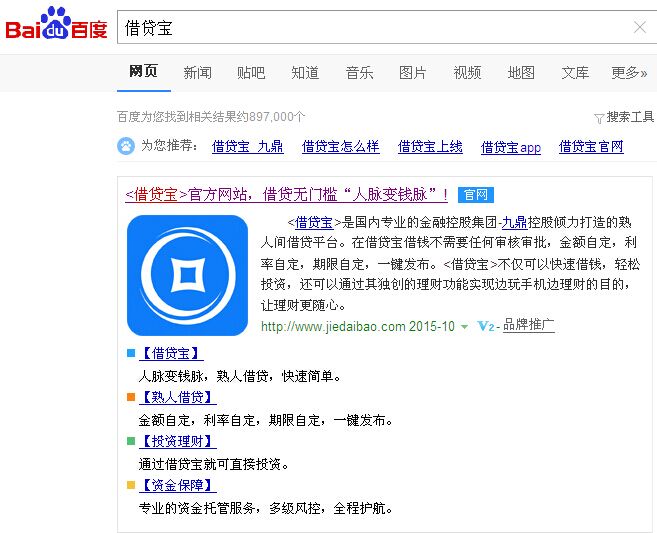The image size is (657, 533).
Task: Open the 音乐 tab
Action: pyautogui.click(x=359, y=72)
